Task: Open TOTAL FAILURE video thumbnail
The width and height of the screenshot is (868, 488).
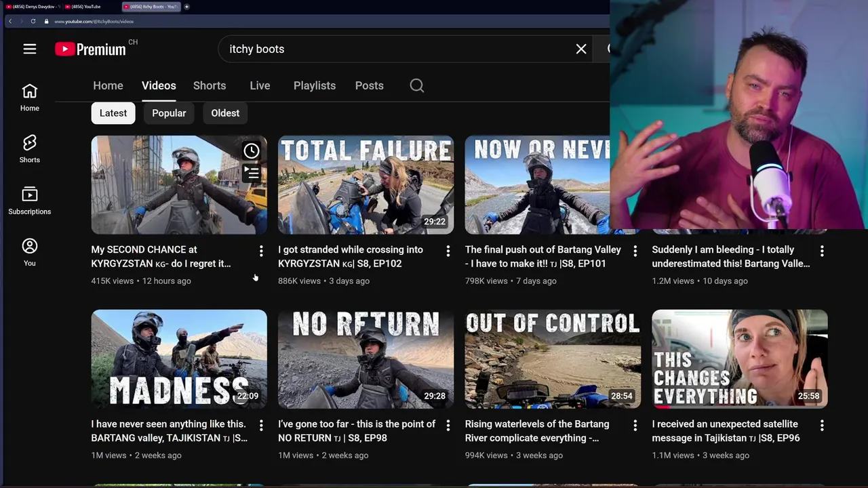Action: [366, 185]
